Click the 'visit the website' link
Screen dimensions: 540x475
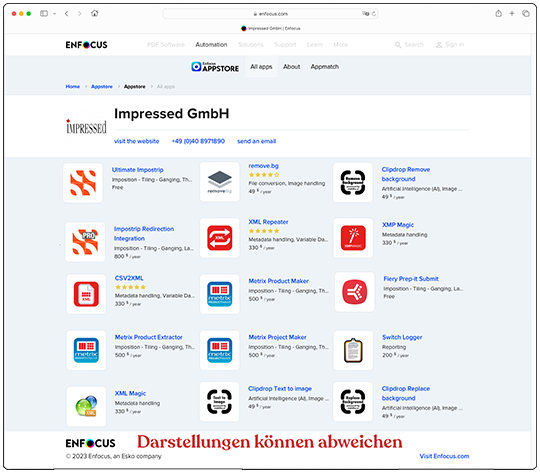coord(136,141)
